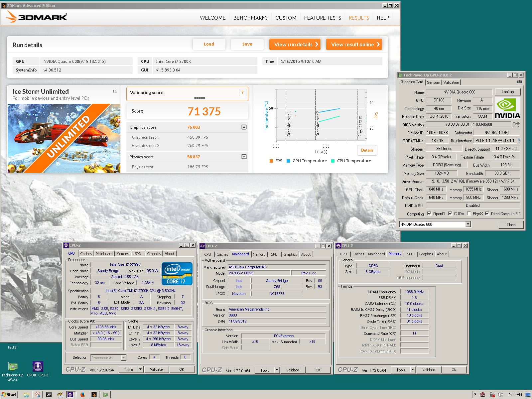Toggle the CUDA checkbox in GPU-Z

point(450,214)
